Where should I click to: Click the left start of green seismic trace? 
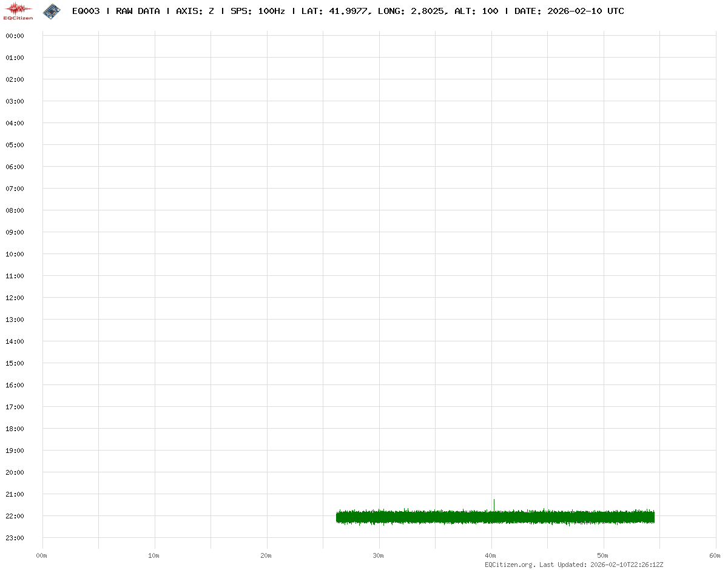pos(338,517)
